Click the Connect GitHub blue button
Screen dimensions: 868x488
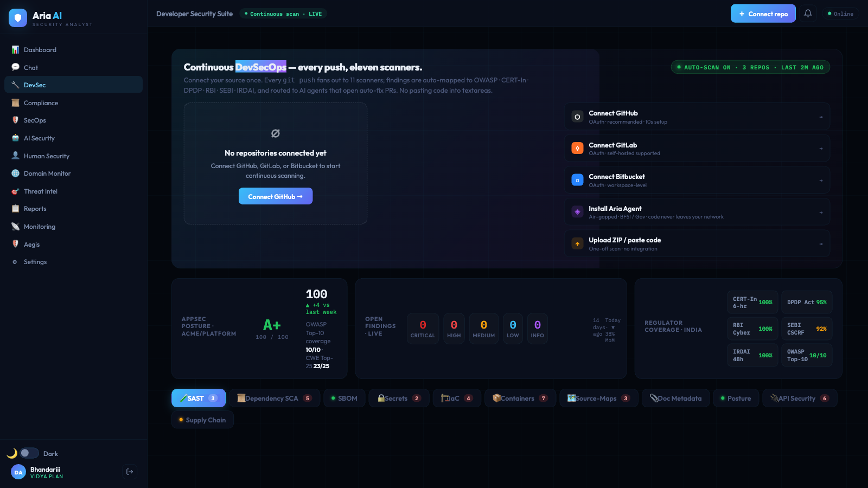276,196
